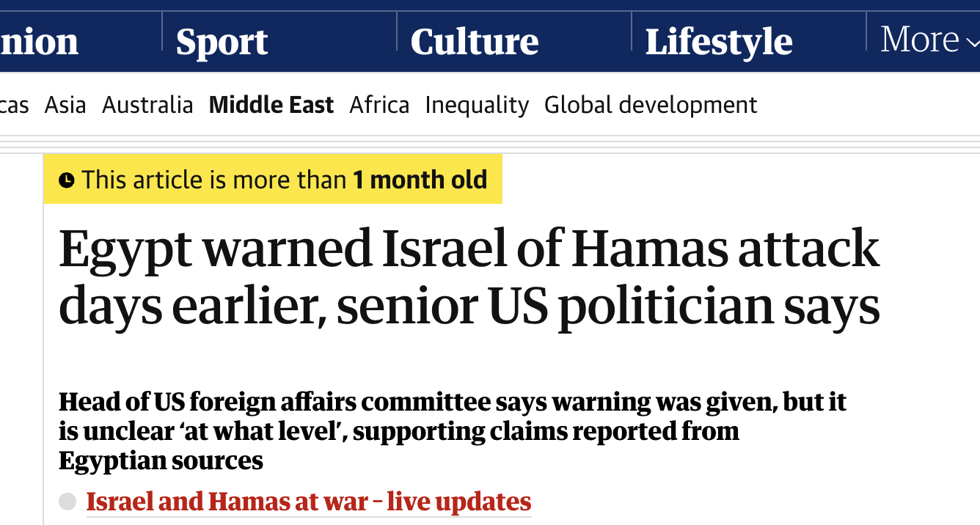Screen dimensions: 980x525
Task: Open the Sport section tab
Action: (x=222, y=43)
